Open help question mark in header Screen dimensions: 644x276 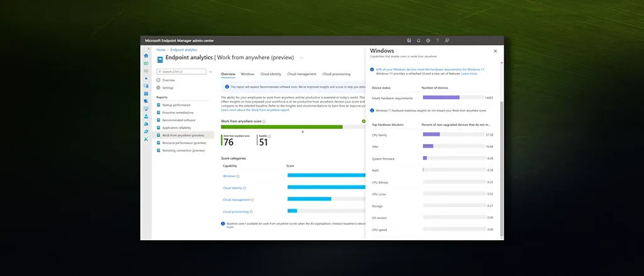pos(438,40)
